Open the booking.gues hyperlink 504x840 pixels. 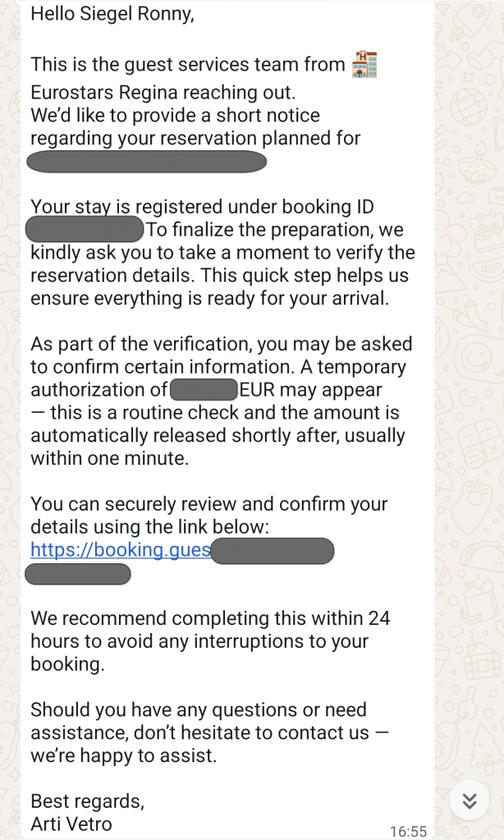120,549
